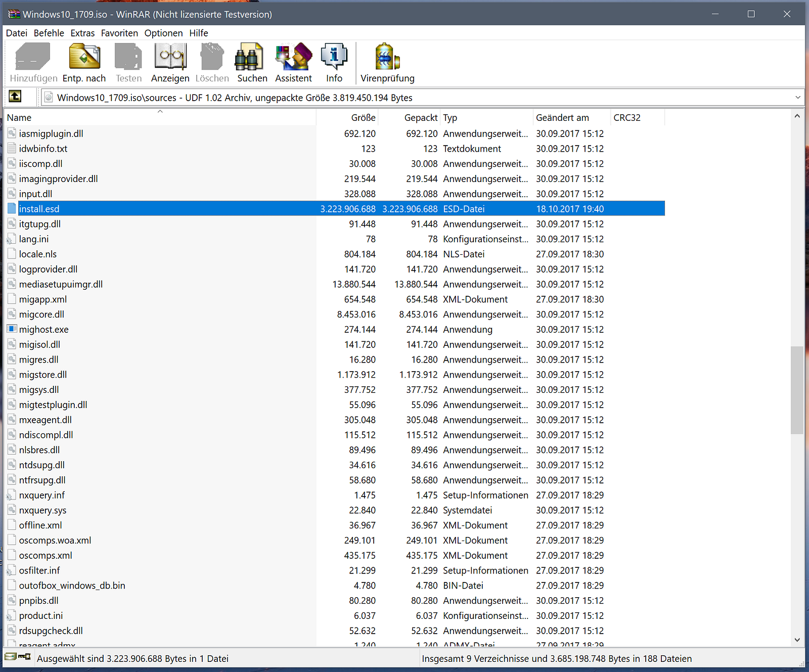Click the product.ini file icon
Viewport: 809px width, 672px height.
point(12,615)
